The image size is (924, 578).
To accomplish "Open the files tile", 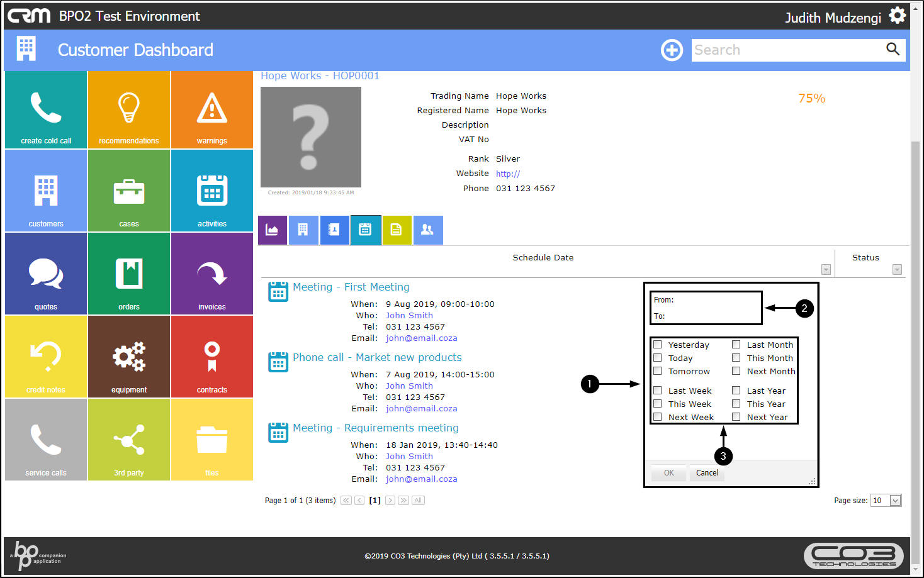I will (212, 440).
